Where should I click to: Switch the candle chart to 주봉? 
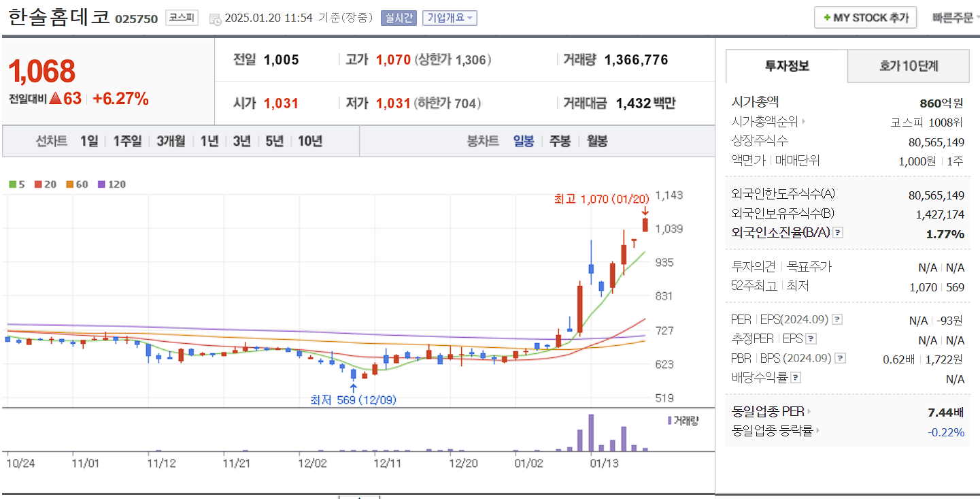(559, 142)
